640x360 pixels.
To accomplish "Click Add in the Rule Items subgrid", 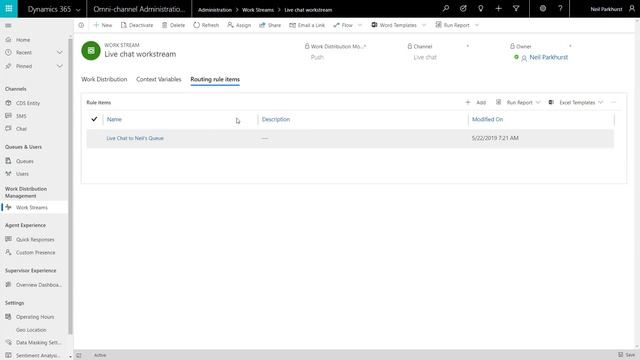I will tap(476, 102).
